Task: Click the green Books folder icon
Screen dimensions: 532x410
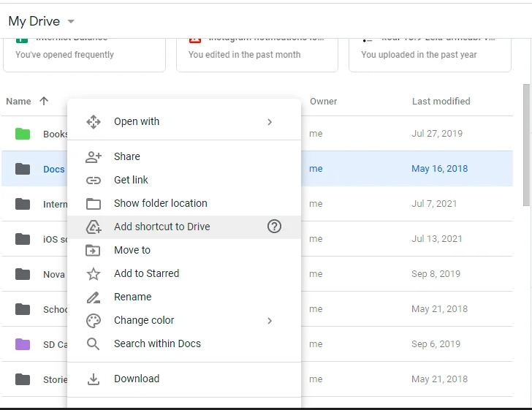Action: point(23,134)
